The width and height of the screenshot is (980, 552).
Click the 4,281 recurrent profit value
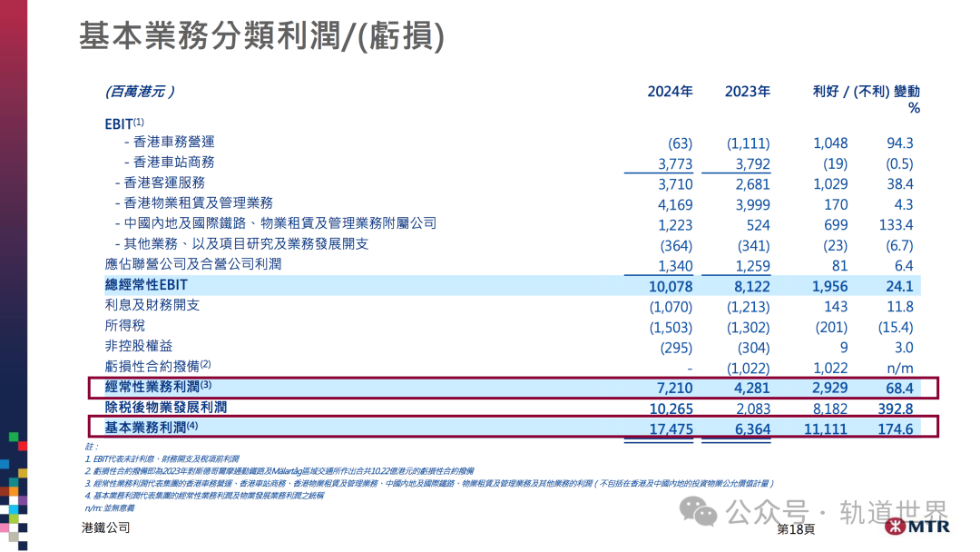752,389
